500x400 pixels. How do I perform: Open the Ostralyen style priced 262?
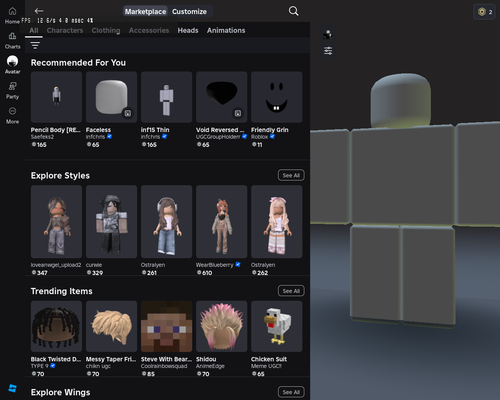pyautogui.click(x=277, y=222)
